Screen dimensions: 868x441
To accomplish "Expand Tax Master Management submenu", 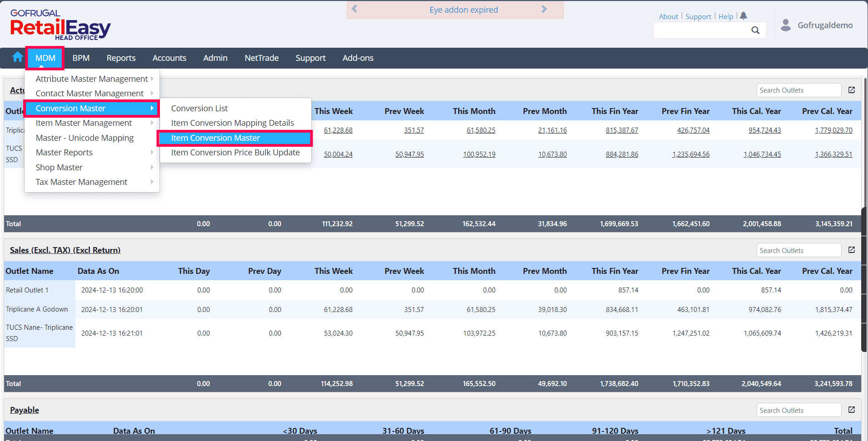I will pos(92,182).
